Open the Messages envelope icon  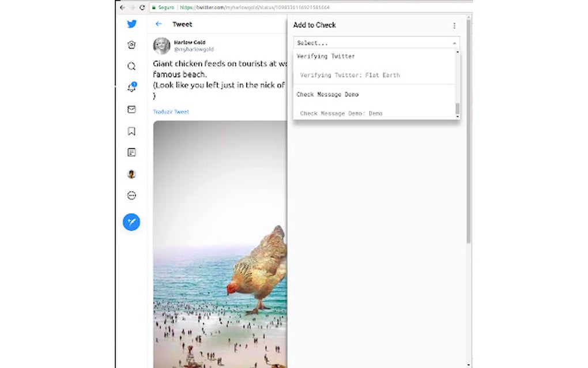click(131, 109)
